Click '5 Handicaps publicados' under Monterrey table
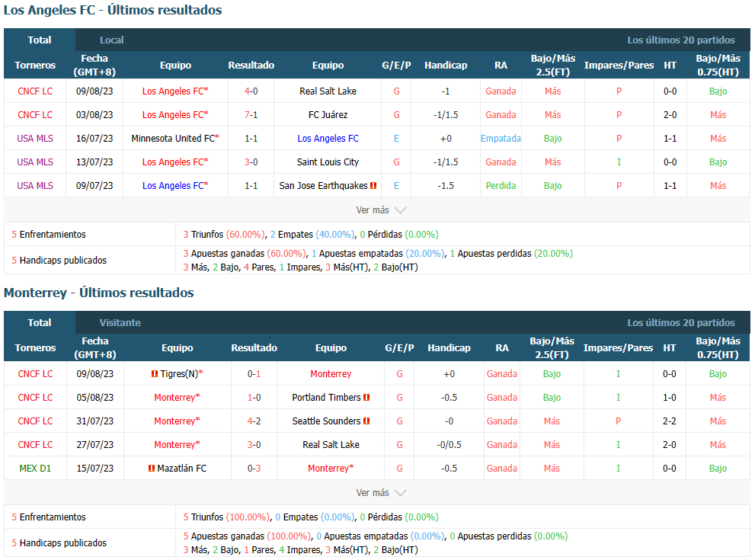 point(59,542)
